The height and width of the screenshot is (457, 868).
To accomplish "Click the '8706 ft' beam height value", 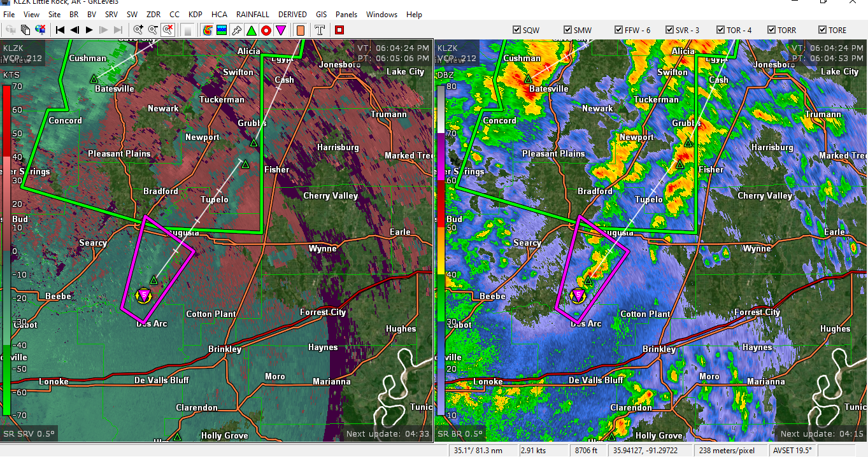I will [586, 451].
